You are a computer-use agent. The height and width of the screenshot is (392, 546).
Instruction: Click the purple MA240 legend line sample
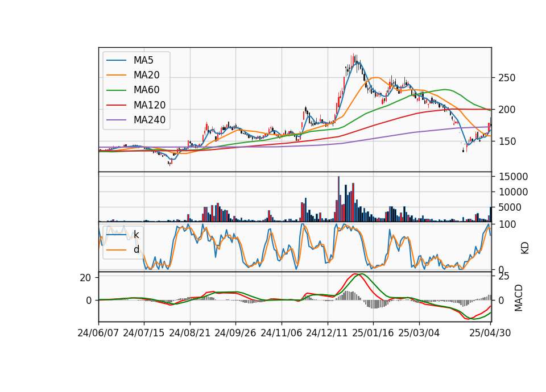pyautogui.click(x=116, y=120)
